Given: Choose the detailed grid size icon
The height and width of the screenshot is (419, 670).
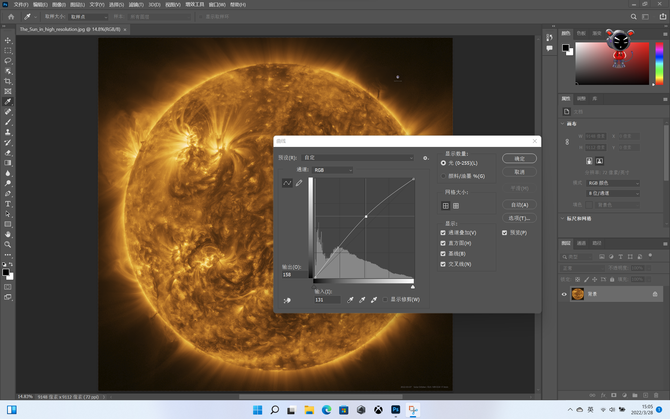Looking at the screenshot, I should (456, 205).
